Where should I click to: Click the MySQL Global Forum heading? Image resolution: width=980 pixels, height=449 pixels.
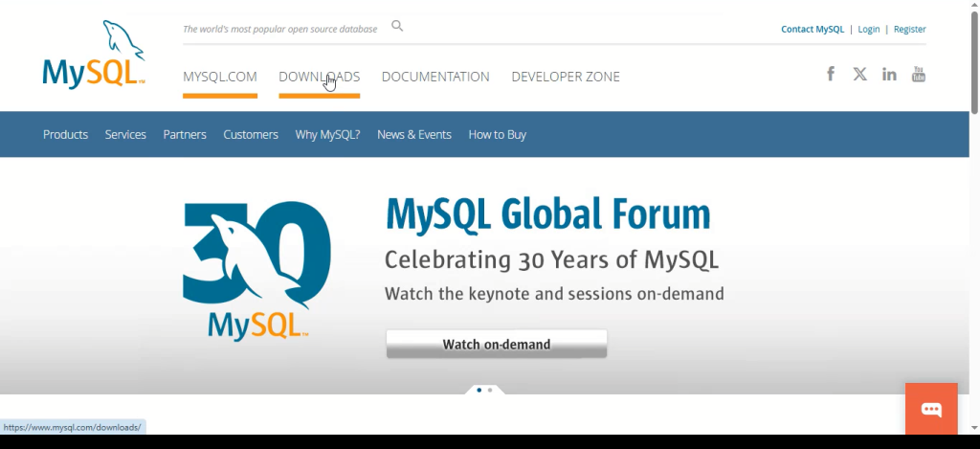click(x=548, y=215)
